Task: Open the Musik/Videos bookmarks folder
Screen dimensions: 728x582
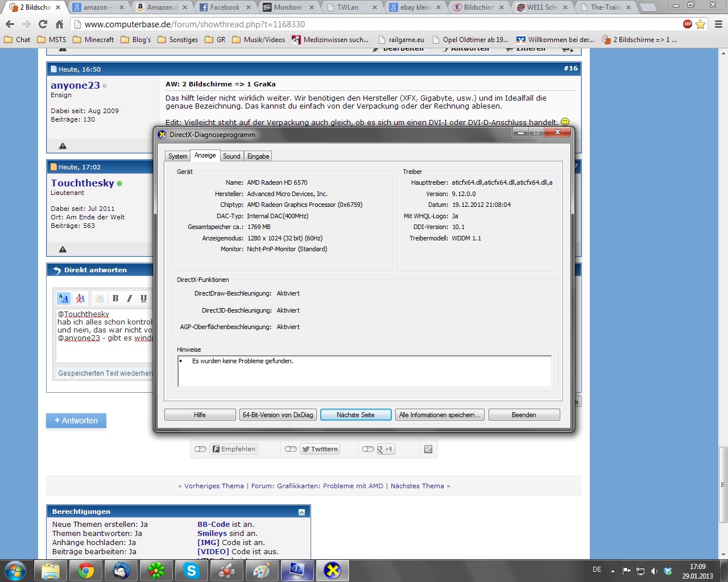Action: pos(259,40)
